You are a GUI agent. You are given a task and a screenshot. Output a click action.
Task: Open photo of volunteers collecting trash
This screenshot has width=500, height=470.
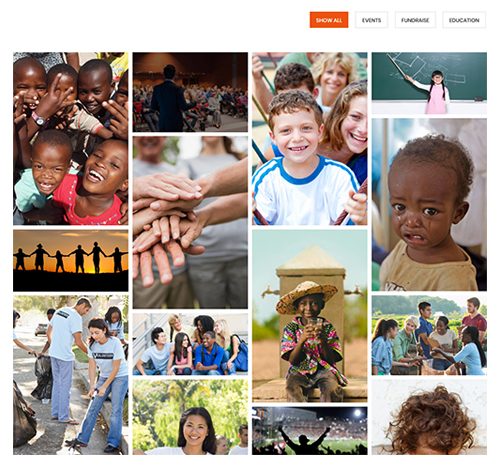point(71,375)
